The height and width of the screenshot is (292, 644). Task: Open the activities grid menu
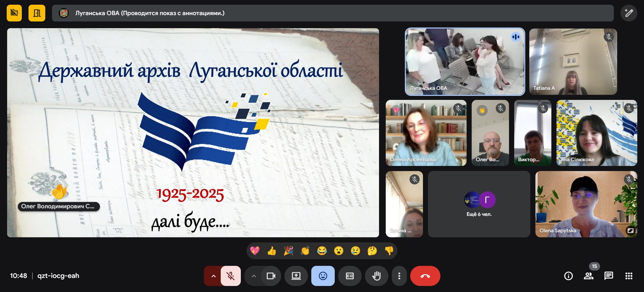coord(629,276)
